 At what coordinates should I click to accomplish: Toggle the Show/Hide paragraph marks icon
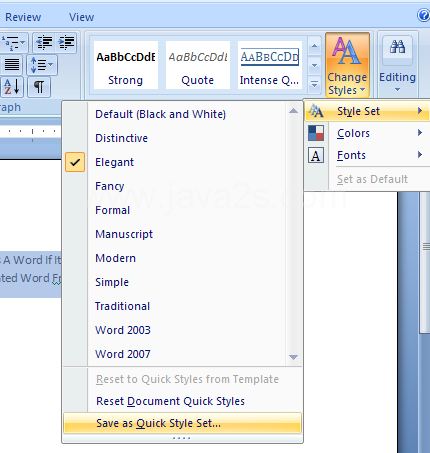39,87
